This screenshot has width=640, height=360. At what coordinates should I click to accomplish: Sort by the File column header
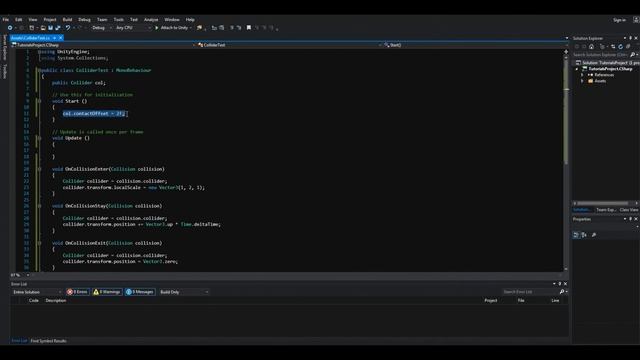(521, 300)
